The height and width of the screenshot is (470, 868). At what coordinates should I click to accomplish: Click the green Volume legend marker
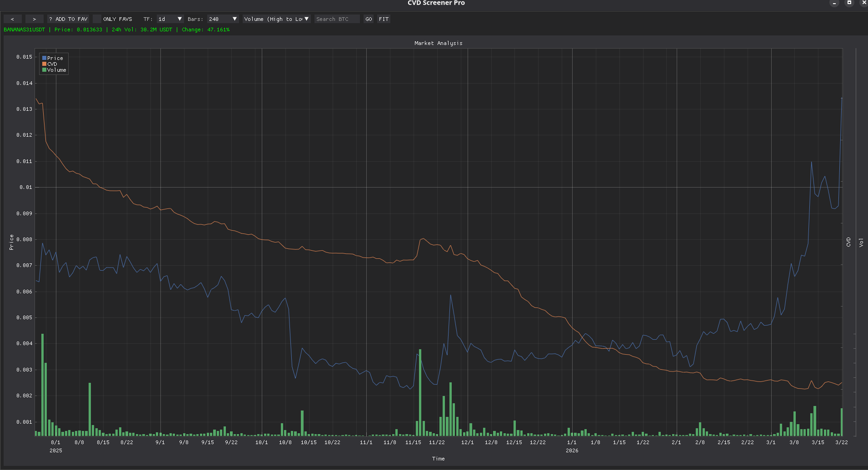tap(44, 70)
